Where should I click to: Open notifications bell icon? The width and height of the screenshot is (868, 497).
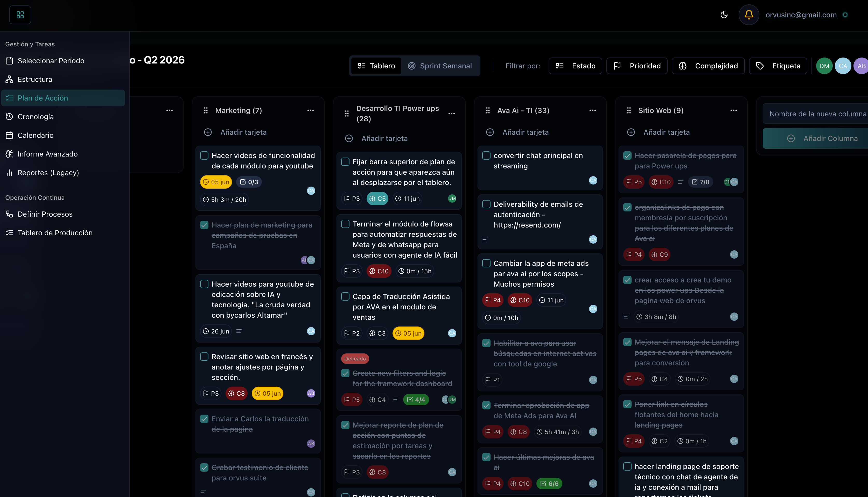click(749, 15)
